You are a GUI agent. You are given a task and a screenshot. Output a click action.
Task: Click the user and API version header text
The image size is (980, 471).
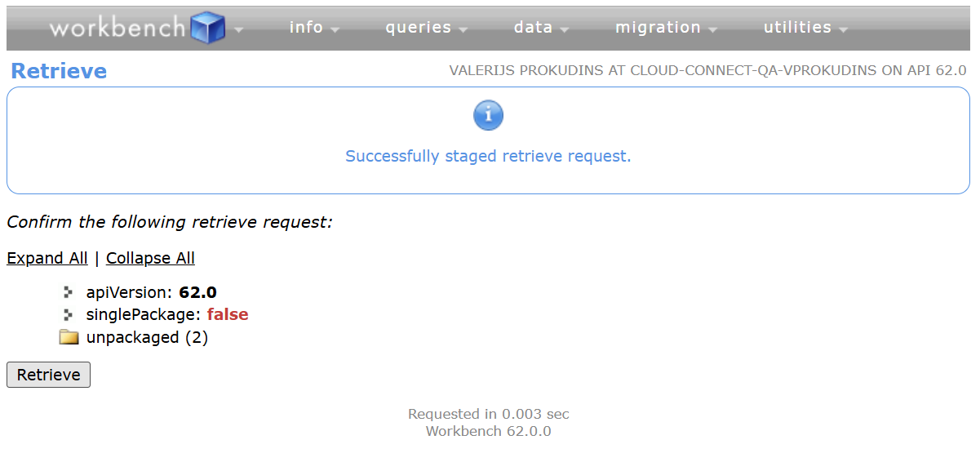[707, 71]
